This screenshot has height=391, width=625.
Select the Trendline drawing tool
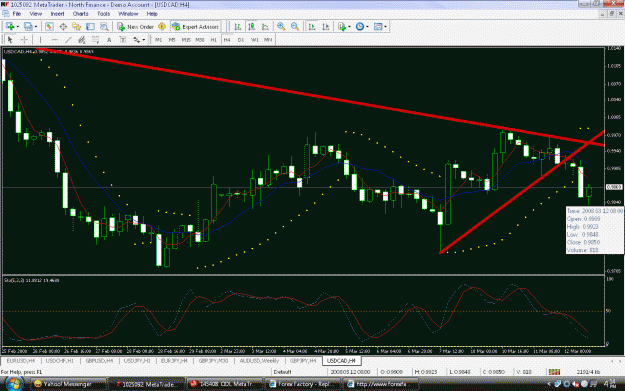(68, 39)
